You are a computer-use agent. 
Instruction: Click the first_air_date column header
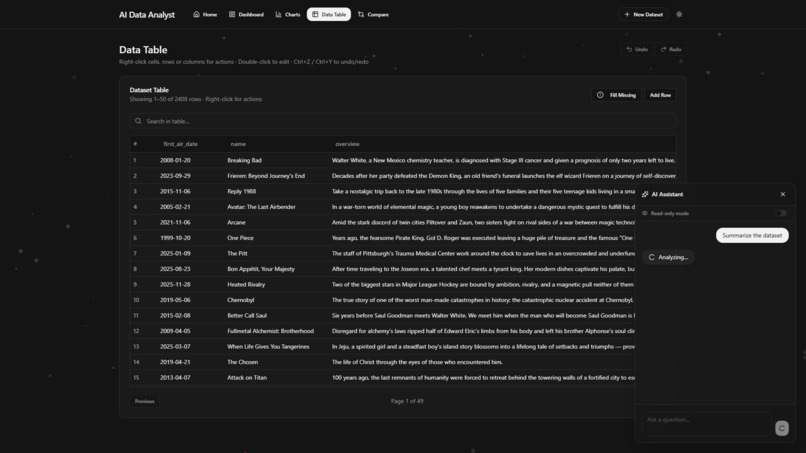click(180, 144)
